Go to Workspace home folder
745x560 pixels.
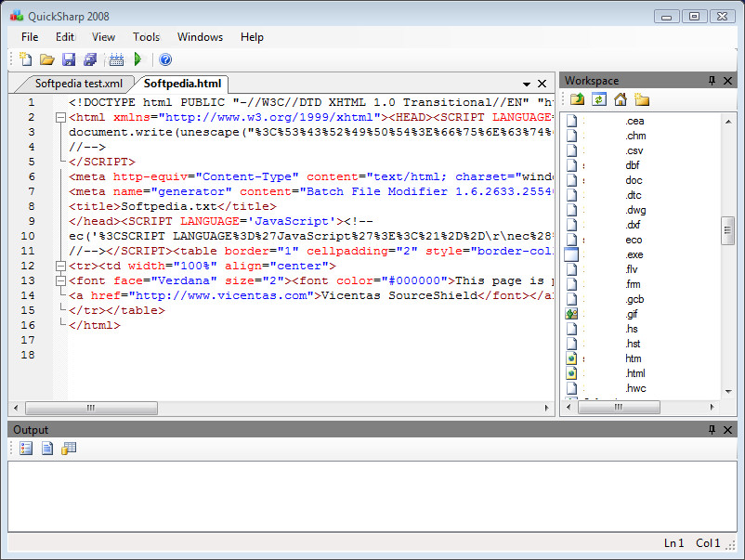click(620, 99)
